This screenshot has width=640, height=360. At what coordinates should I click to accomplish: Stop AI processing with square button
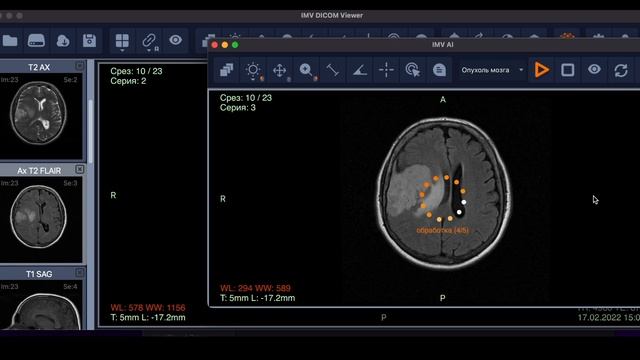pyautogui.click(x=568, y=70)
